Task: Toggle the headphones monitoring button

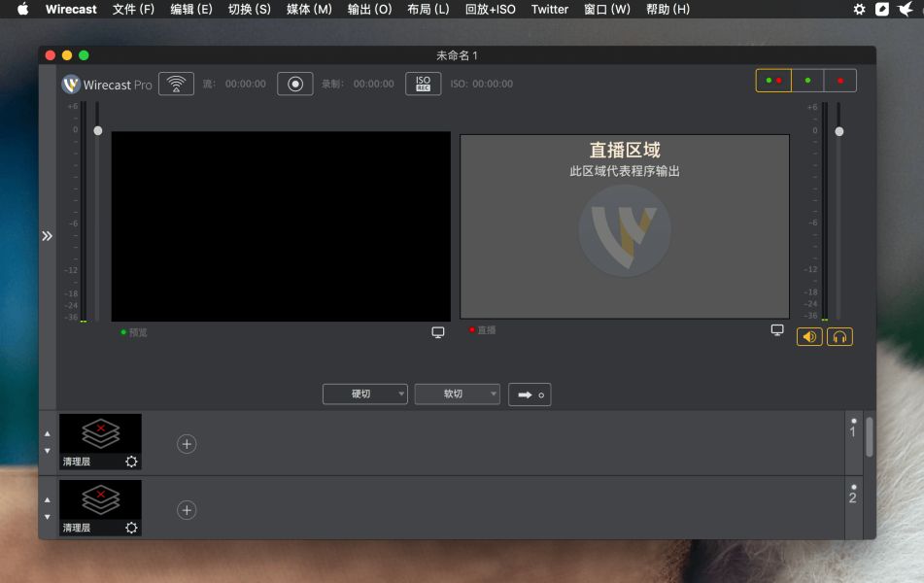Action: [839, 337]
